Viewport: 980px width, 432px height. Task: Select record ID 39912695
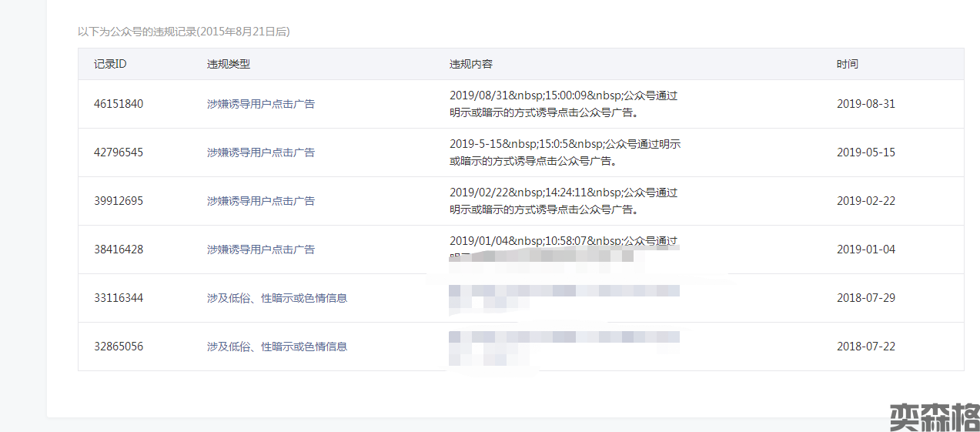tap(119, 201)
